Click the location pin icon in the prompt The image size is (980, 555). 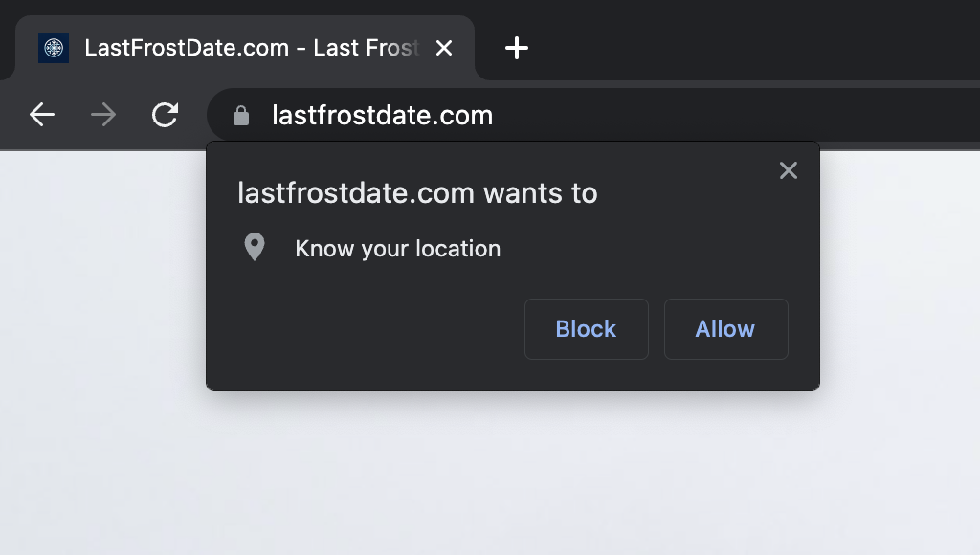255,248
